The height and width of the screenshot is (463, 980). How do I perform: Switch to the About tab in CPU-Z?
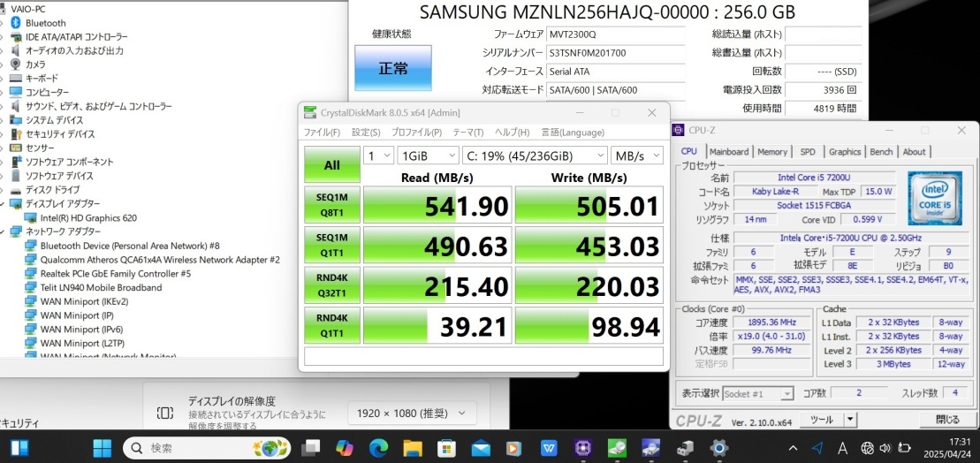tap(914, 152)
